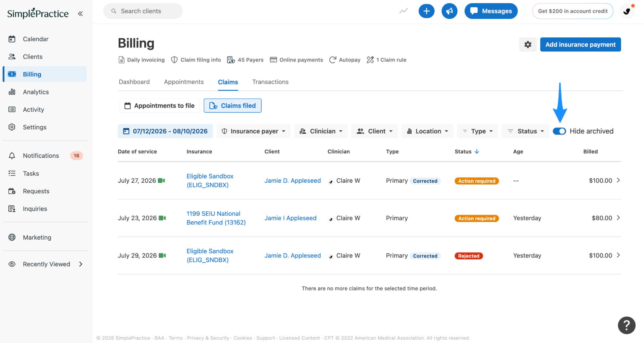Toggle the Hide archived switch
The width and height of the screenshot is (644, 343).
(559, 131)
